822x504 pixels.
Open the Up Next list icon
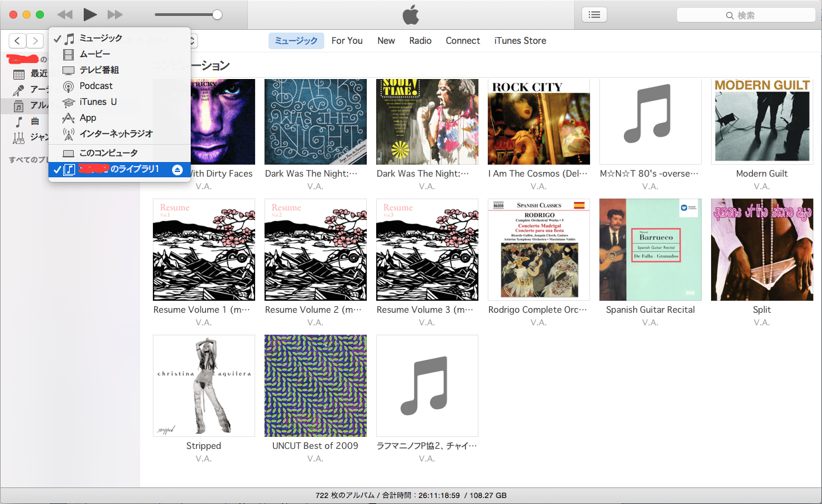pos(593,15)
